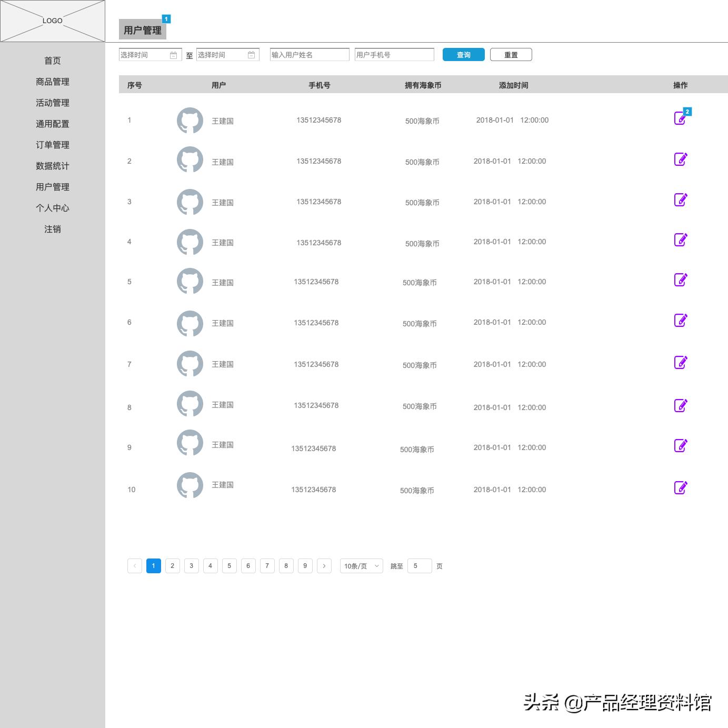Edit row 3 user 王建国
This screenshot has height=728, width=728.
coord(681,200)
